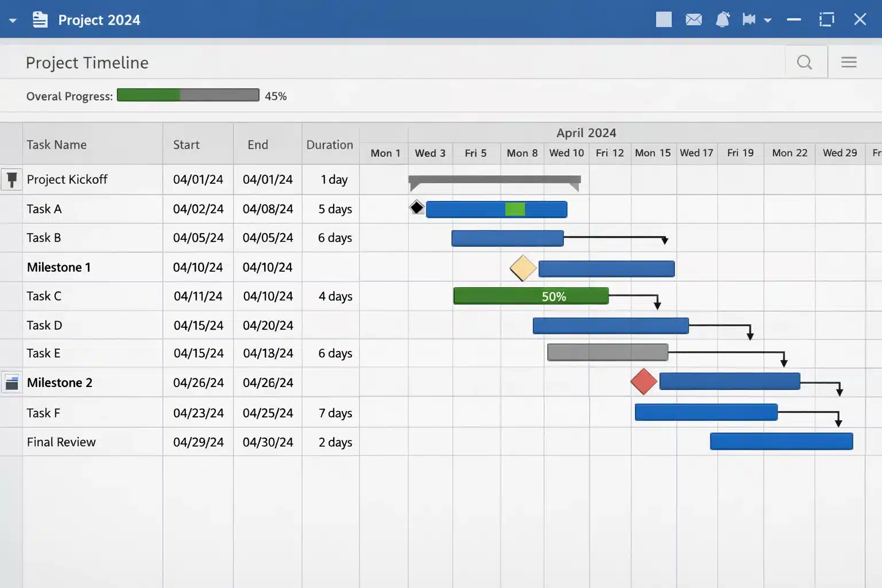Click the Overall Progress 45% bar
This screenshot has width=882, height=588.
(188, 95)
